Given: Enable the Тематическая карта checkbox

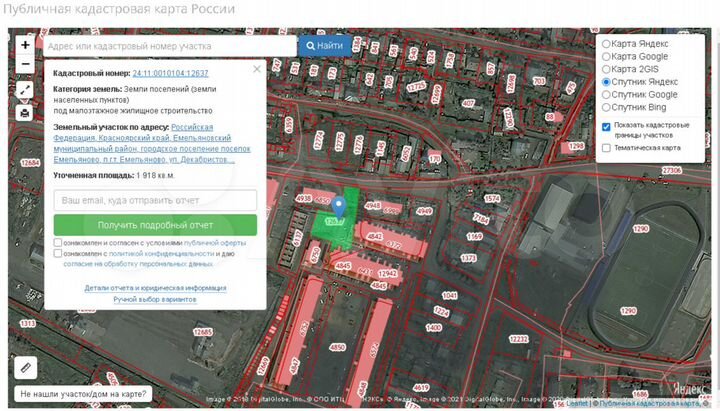Looking at the screenshot, I should (x=606, y=148).
